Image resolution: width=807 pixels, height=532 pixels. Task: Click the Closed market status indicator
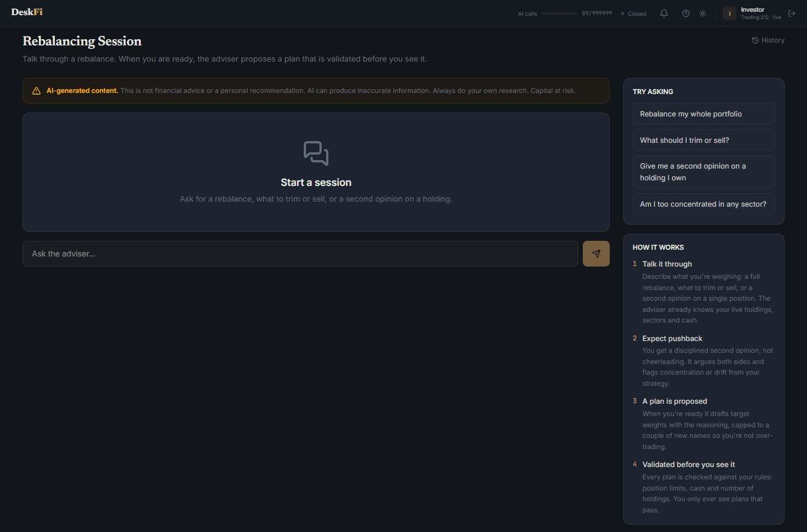click(x=634, y=13)
